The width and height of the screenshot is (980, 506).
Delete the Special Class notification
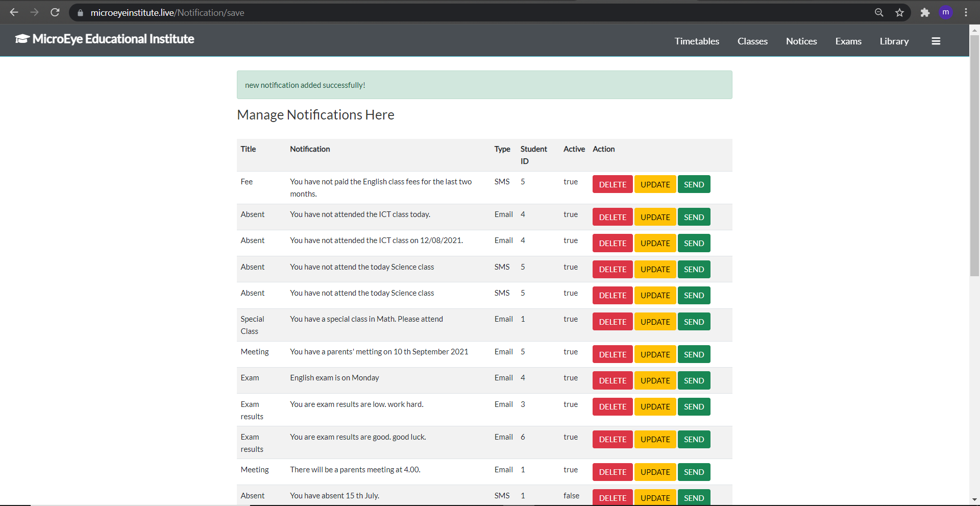[x=612, y=322]
